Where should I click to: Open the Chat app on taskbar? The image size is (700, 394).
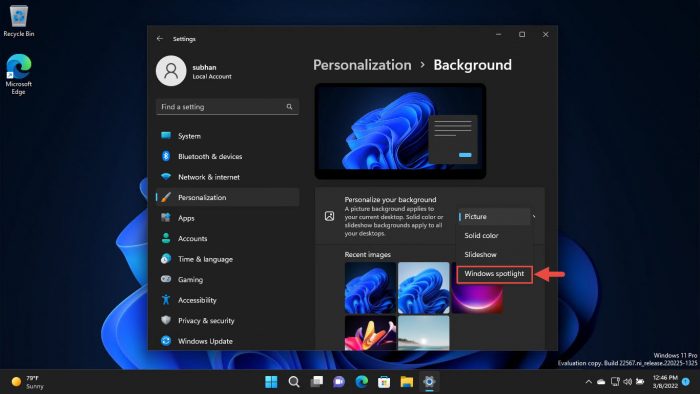click(x=339, y=382)
